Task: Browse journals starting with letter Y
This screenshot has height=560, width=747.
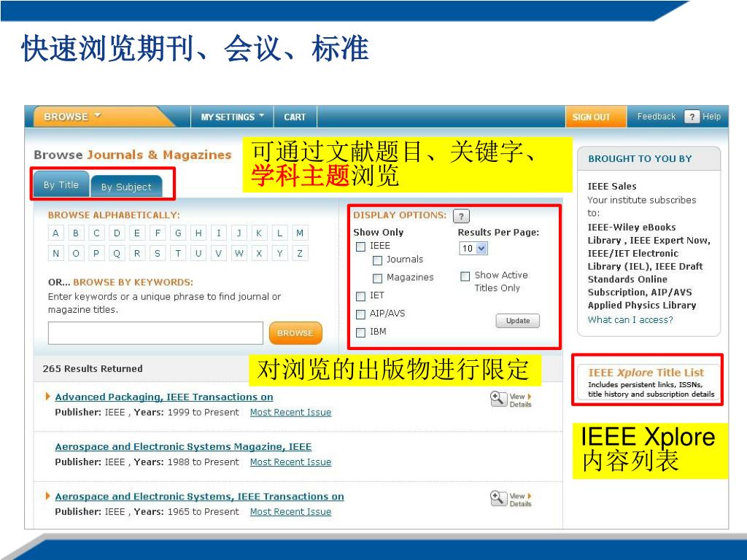Action: 279,253
